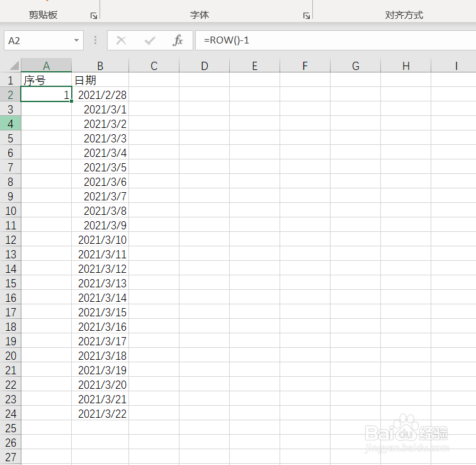
Task: Click cell with date 2021/3/20
Action: (x=100, y=384)
